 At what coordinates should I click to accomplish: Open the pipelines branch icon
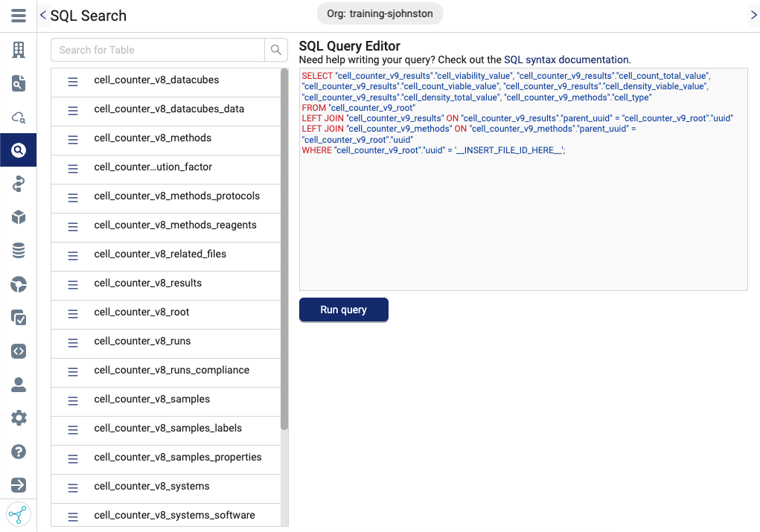pos(19,184)
